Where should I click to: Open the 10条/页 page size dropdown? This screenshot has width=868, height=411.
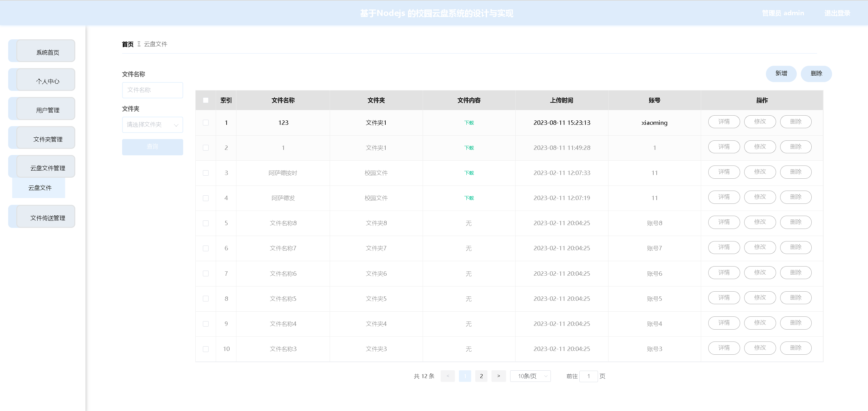[530, 376]
